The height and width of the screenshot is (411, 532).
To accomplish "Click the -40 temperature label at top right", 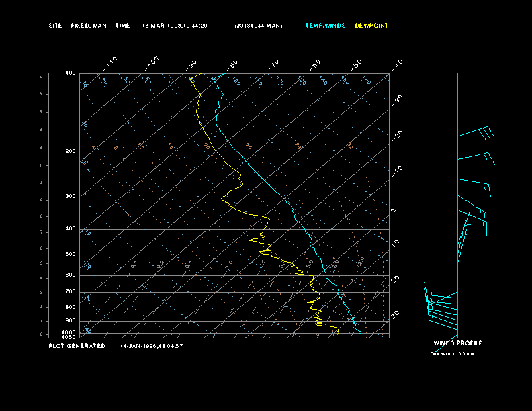I will [397, 64].
